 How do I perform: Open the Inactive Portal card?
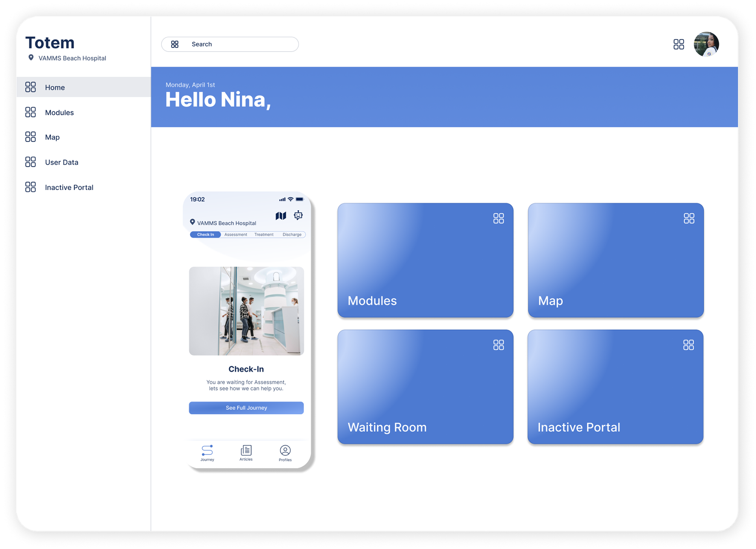(x=615, y=387)
